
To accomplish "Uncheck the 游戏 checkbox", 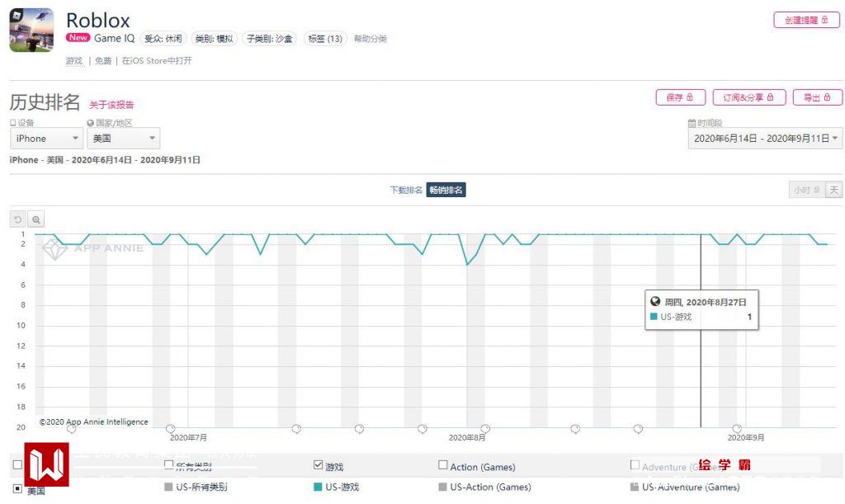I will click(318, 464).
